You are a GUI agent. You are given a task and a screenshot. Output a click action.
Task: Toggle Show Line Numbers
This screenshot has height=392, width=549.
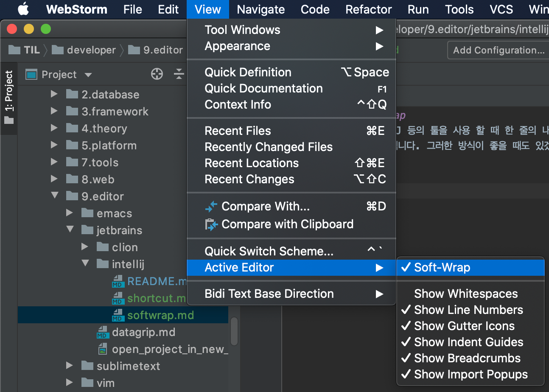471,310
